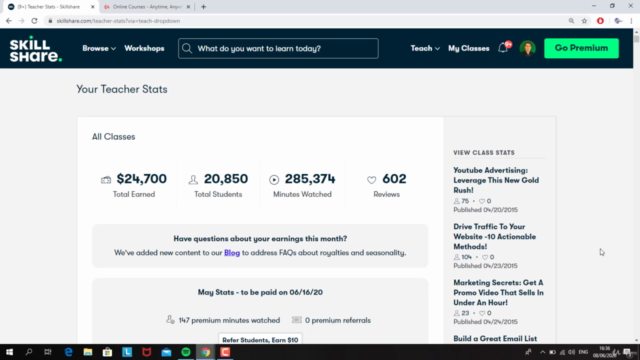Click the Go Premium button
Image resolution: width=640 pixels, height=360 pixels.
click(581, 48)
